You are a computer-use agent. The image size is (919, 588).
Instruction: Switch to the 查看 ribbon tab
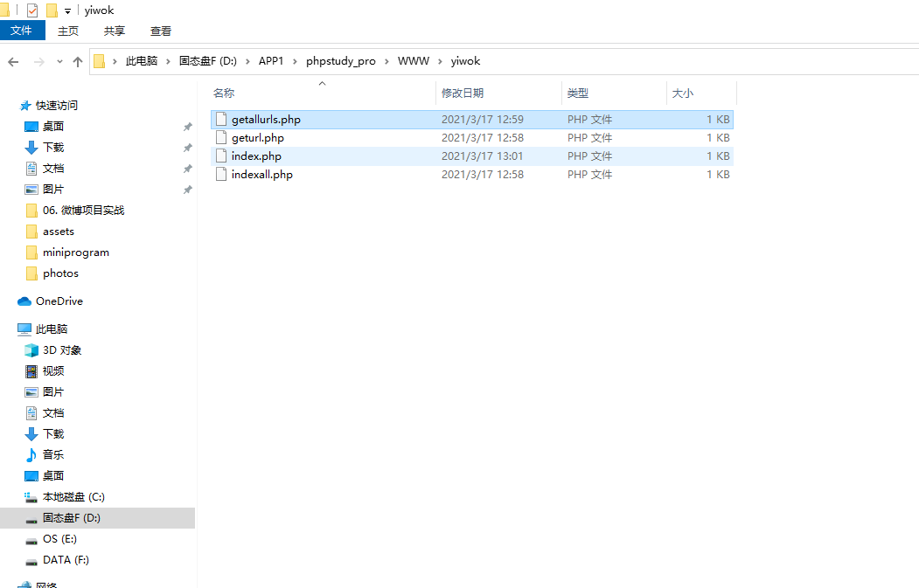(161, 31)
